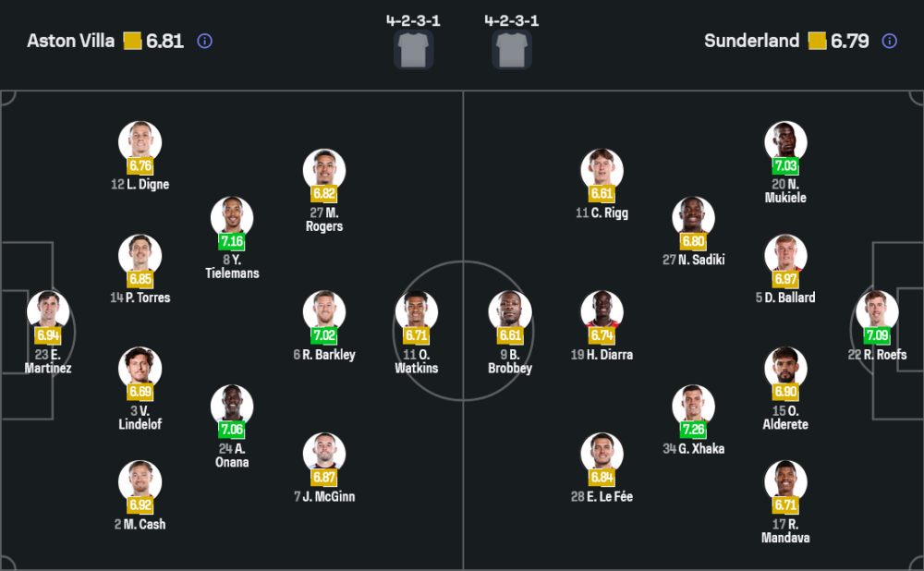The width and height of the screenshot is (924, 571).
Task: Click R. Roefs 7.09 rating badge
Action: point(878,334)
